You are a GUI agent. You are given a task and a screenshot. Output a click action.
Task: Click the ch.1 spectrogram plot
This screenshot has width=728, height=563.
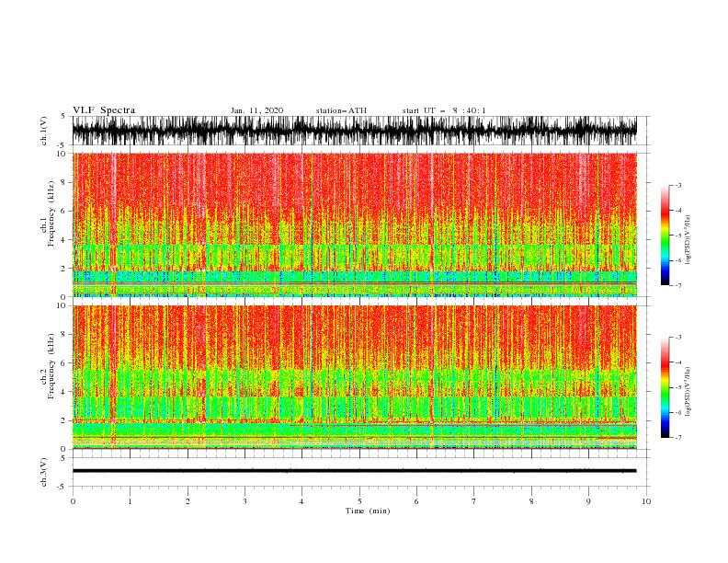tap(354, 224)
